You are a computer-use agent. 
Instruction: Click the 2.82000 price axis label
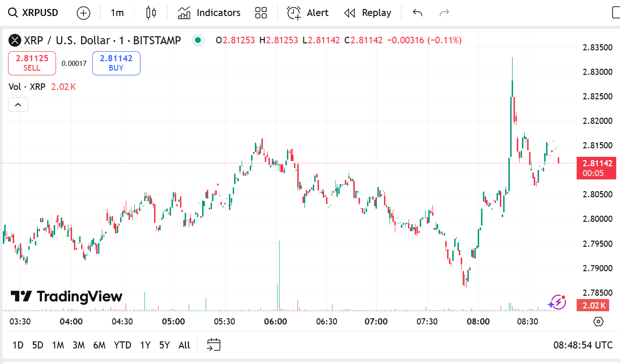[597, 121]
